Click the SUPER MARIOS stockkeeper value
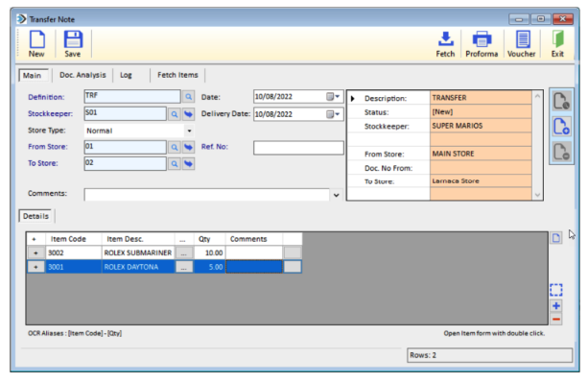This screenshot has width=588, height=383. (481, 126)
